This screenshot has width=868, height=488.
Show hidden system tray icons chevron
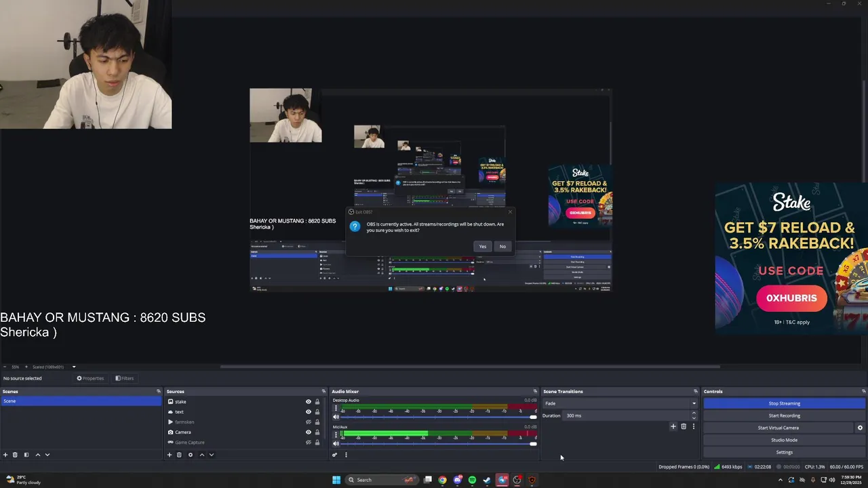pyautogui.click(x=780, y=480)
